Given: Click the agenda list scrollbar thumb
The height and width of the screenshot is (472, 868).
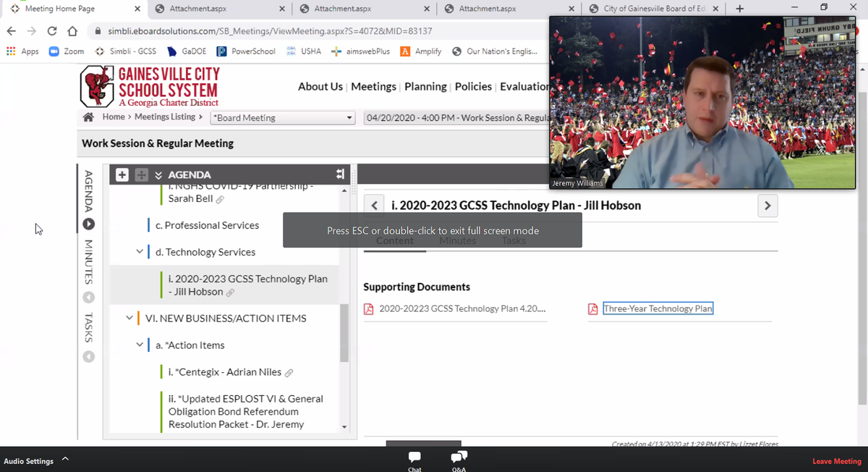Looking at the screenshot, I should pos(344,333).
